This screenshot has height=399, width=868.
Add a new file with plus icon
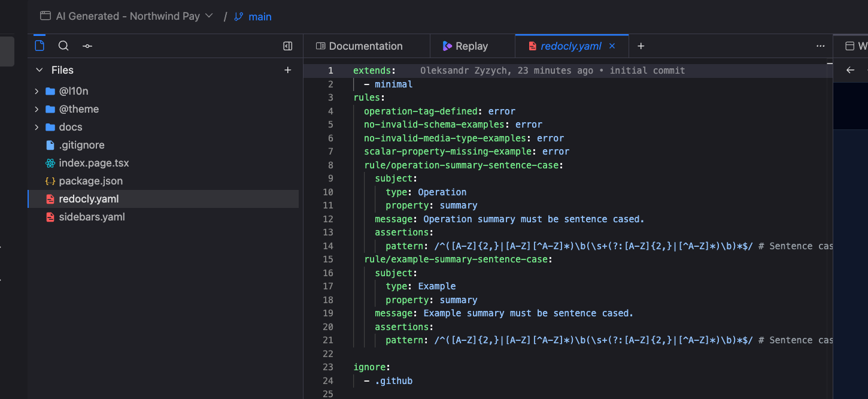coord(287,70)
